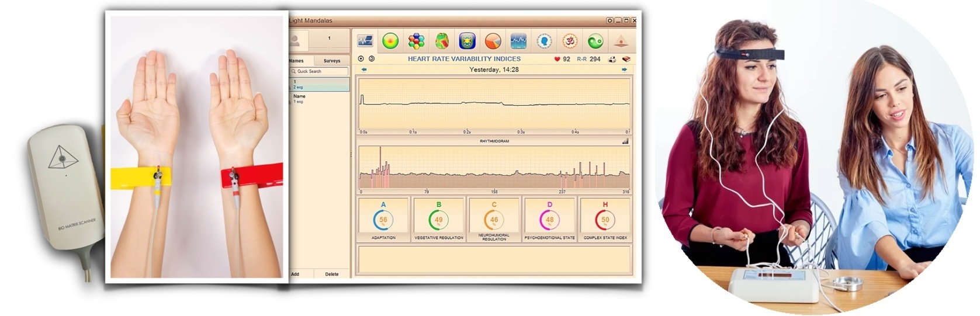The height and width of the screenshot is (316, 980).
Task: Click the Delete button
Action: pos(332,274)
